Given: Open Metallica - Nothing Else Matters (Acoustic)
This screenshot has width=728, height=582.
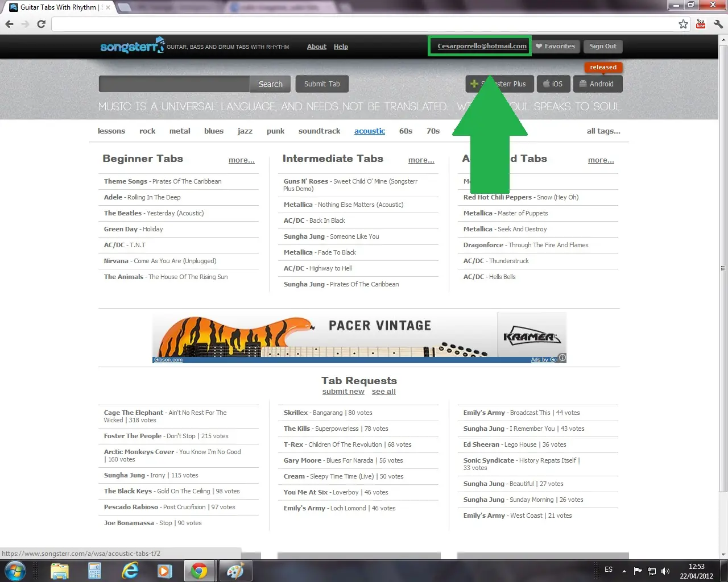Looking at the screenshot, I should pos(344,205).
